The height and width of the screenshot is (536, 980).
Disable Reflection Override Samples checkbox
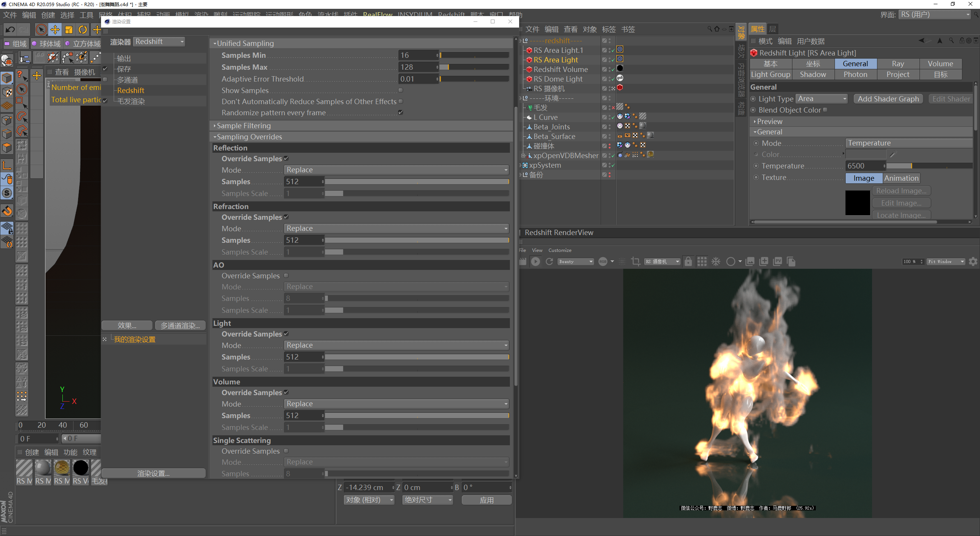coord(286,159)
